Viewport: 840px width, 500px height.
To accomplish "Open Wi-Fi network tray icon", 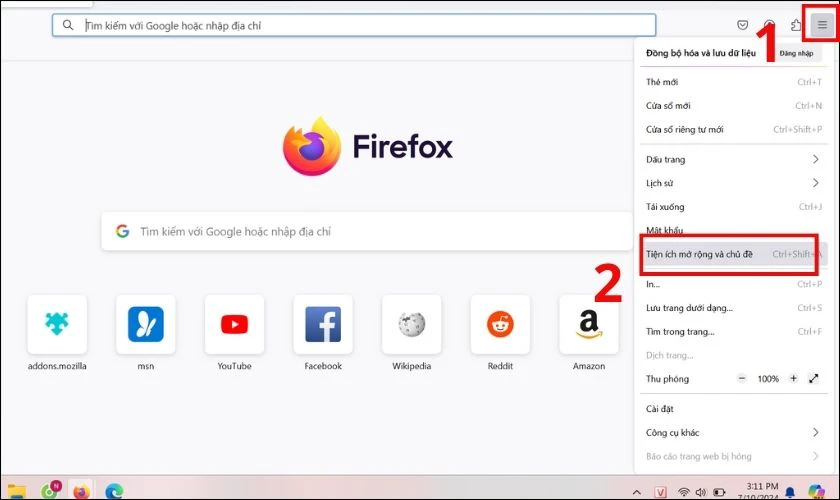I will (x=683, y=492).
